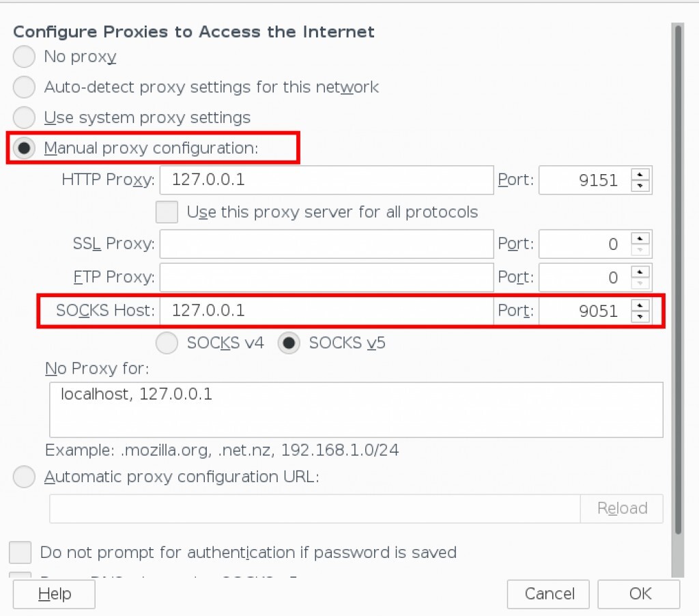Screen dimensions: 699x616
Task: Choose Auto-detect proxy settings for this network
Action: tap(24, 87)
